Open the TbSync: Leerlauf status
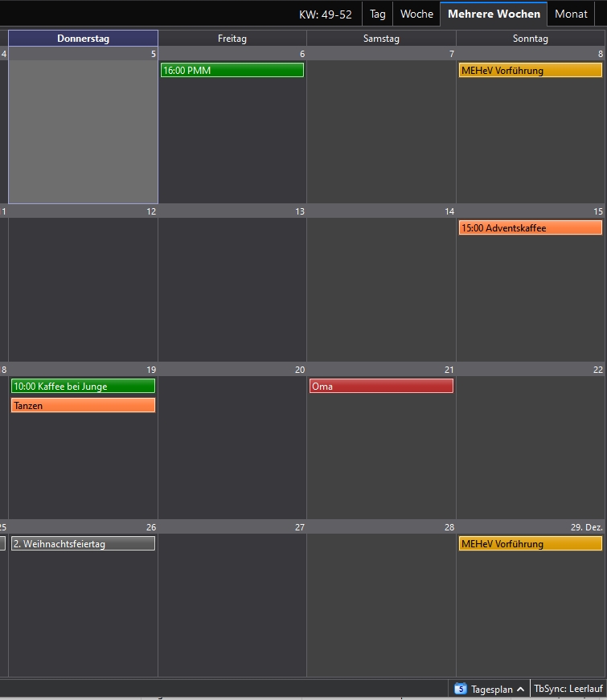The height and width of the screenshot is (700, 607). point(568,689)
